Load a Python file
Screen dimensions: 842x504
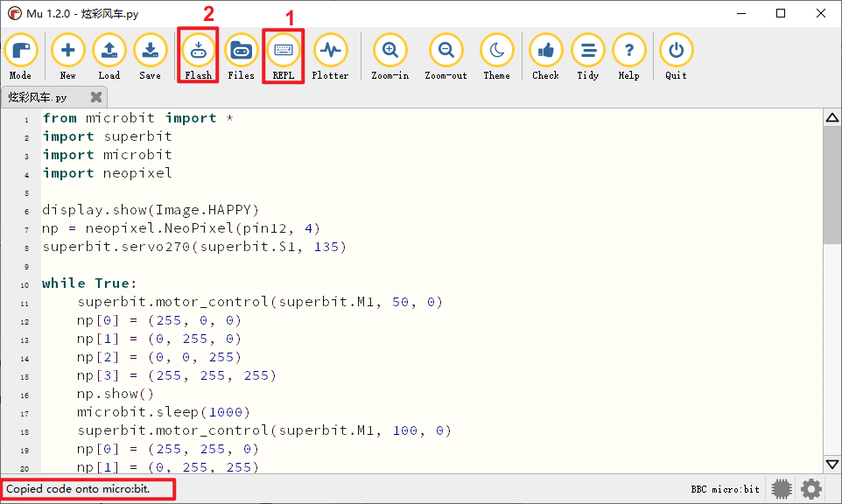click(109, 56)
